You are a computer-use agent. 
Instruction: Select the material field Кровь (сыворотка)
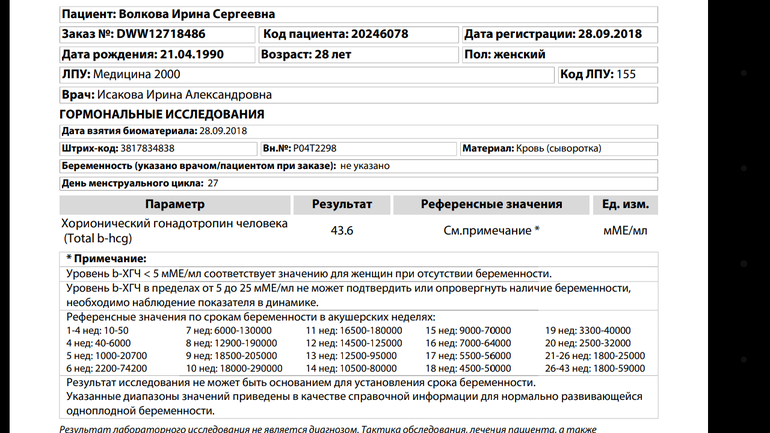(x=559, y=148)
